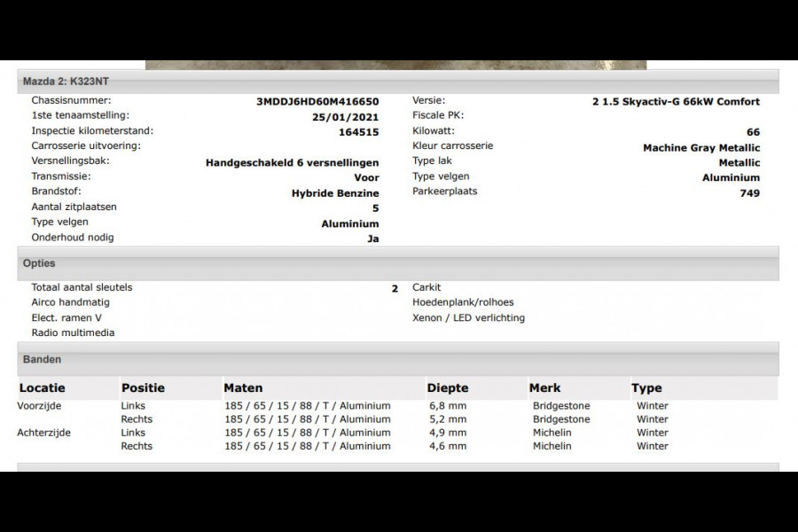Select the 25/01/2021 registration date value
798x532 pixels.
pos(348,117)
